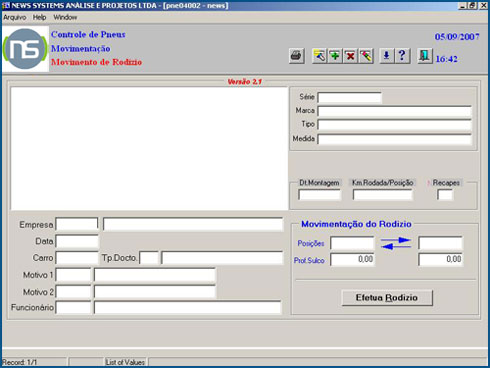Viewport: 490px width, 368px height.
Task: Click the Tipo input field
Action: [x=395, y=125]
